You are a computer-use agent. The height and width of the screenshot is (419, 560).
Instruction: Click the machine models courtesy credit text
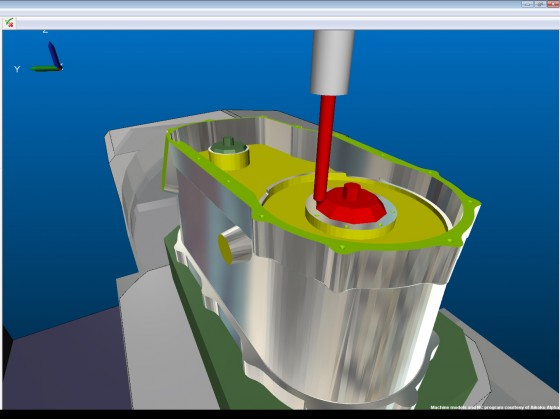click(495, 407)
